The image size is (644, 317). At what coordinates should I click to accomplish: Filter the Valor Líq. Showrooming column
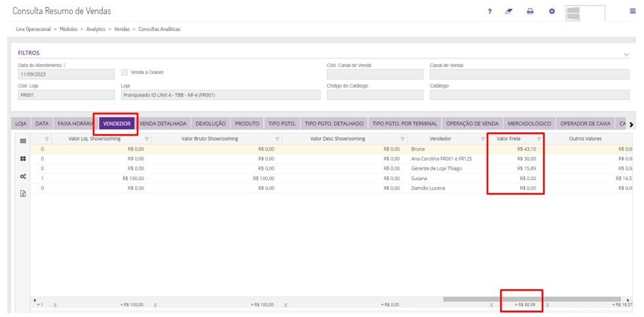[x=147, y=140]
